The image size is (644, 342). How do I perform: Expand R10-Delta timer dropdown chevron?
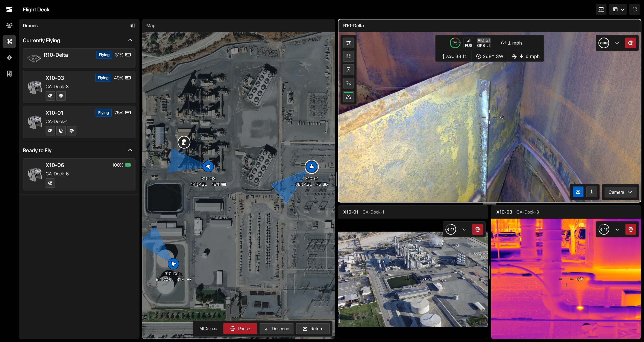point(617,43)
